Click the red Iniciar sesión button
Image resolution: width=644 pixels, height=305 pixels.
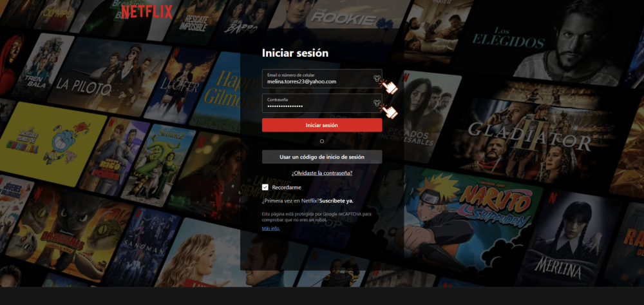click(x=322, y=125)
